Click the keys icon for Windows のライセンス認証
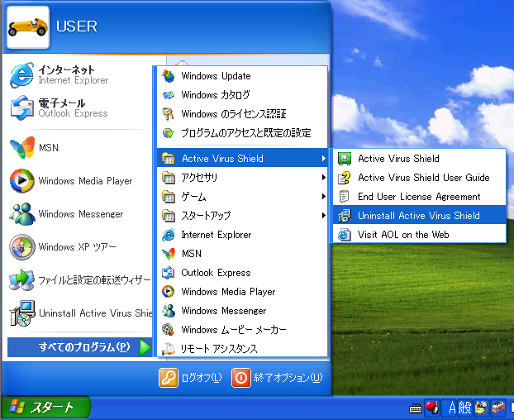The width and height of the screenshot is (514, 420). (169, 114)
